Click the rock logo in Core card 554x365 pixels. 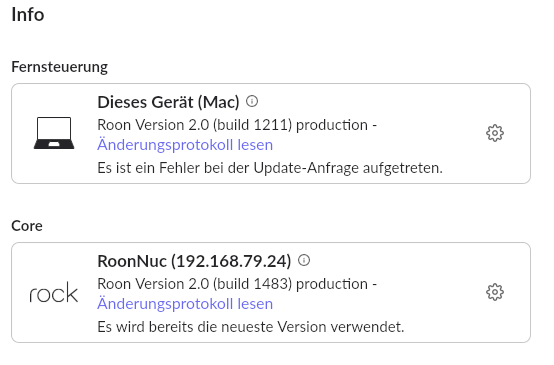pyautogui.click(x=54, y=293)
